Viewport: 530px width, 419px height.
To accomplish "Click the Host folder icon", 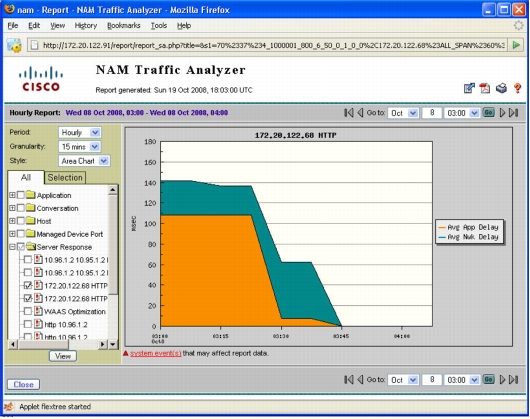I will click(x=31, y=220).
